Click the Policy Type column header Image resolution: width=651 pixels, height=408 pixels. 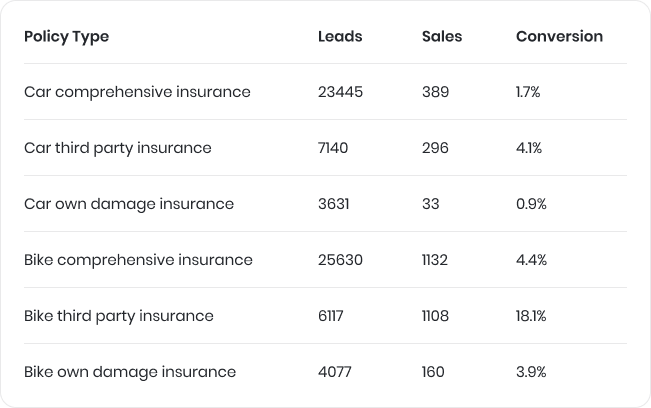(66, 37)
